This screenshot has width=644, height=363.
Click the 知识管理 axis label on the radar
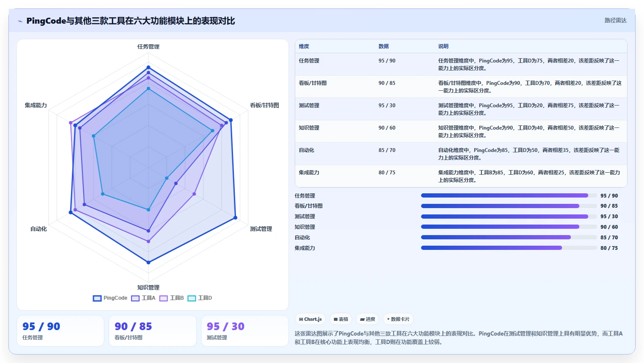[x=148, y=288]
